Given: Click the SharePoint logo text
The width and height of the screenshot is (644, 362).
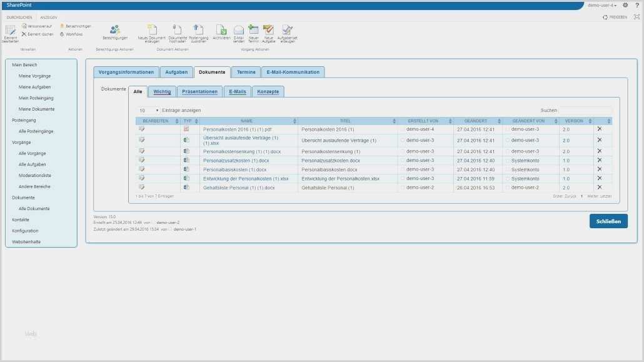Looking at the screenshot, I should pyautogui.click(x=19, y=5).
